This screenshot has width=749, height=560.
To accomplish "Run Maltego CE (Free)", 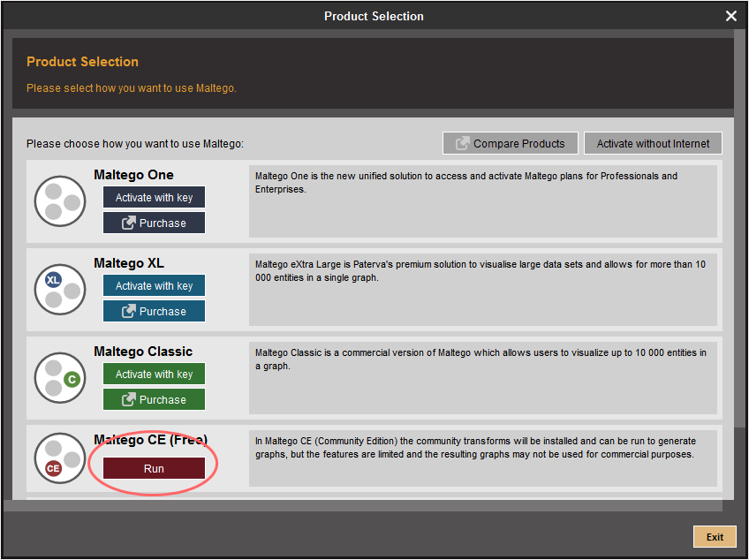I will point(154,469).
